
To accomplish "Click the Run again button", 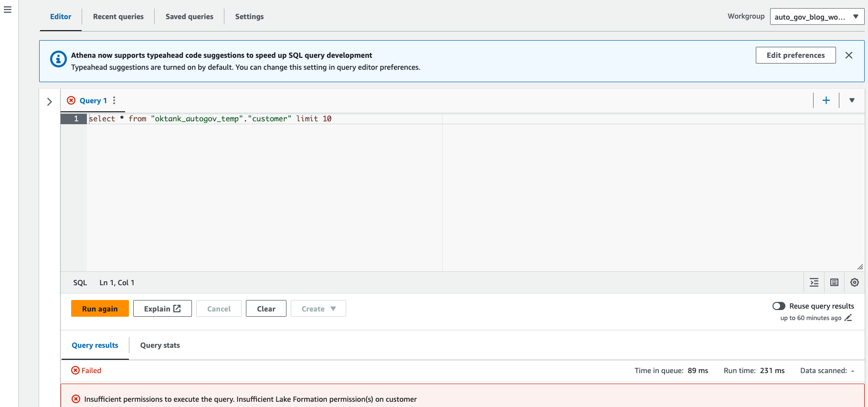I will (x=100, y=309).
